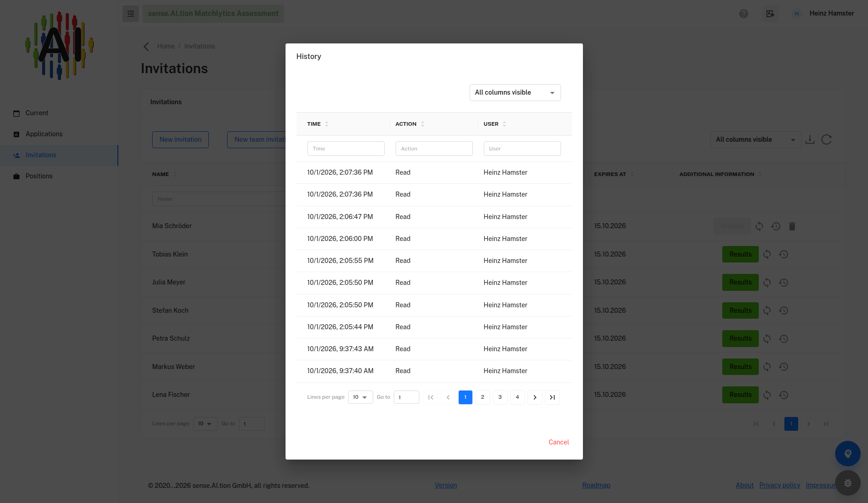Click the bug report floating button
868x503 pixels.
click(x=848, y=483)
